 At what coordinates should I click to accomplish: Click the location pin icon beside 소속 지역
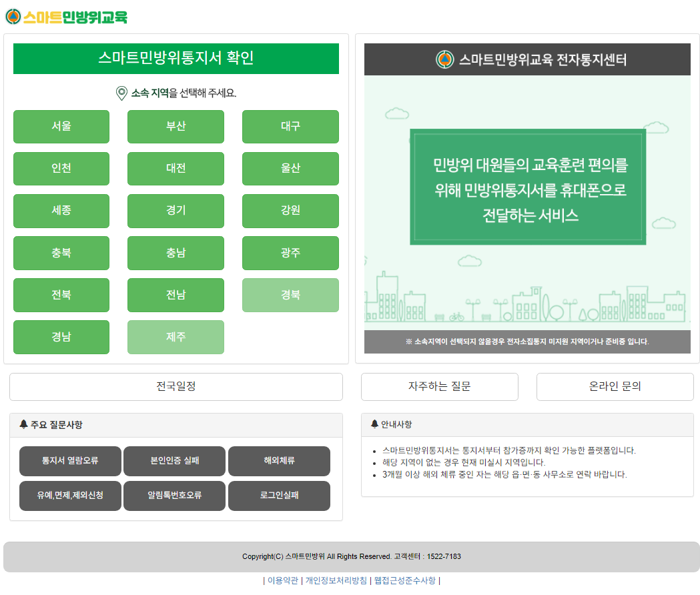[x=121, y=93]
